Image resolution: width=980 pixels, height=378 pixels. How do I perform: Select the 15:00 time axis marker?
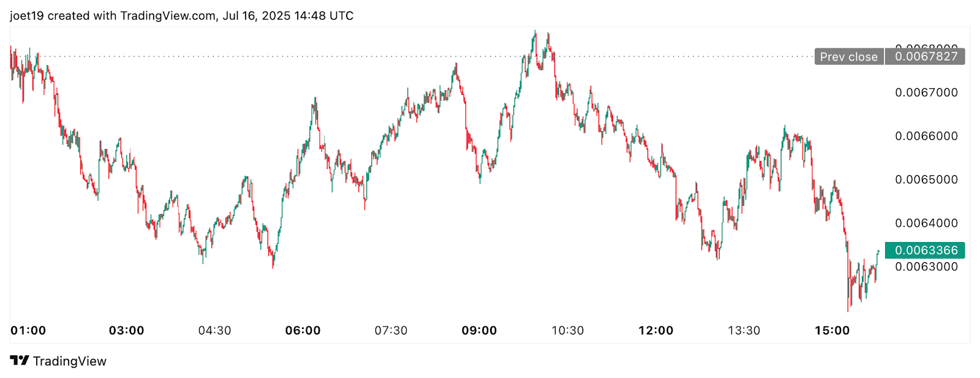point(832,331)
